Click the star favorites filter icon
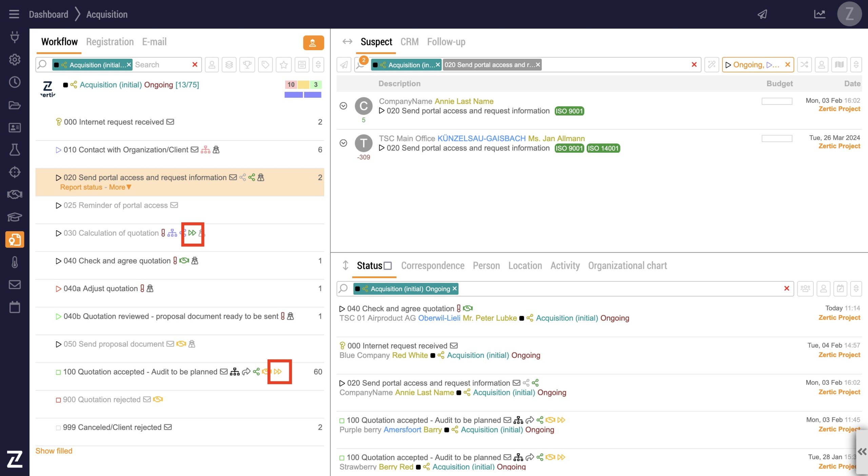 point(283,64)
